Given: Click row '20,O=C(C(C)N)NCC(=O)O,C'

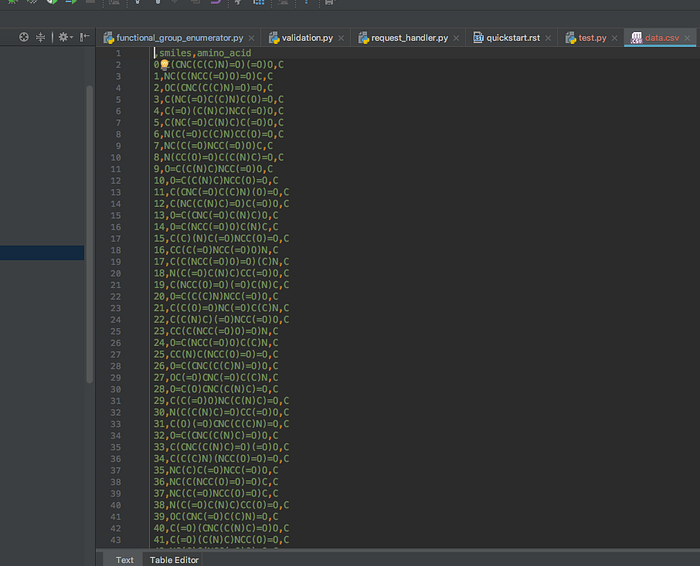Looking at the screenshot, I should coord(216,297).
